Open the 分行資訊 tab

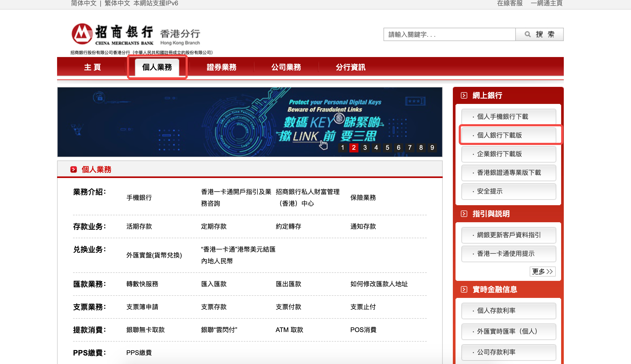tap(351, 67)
